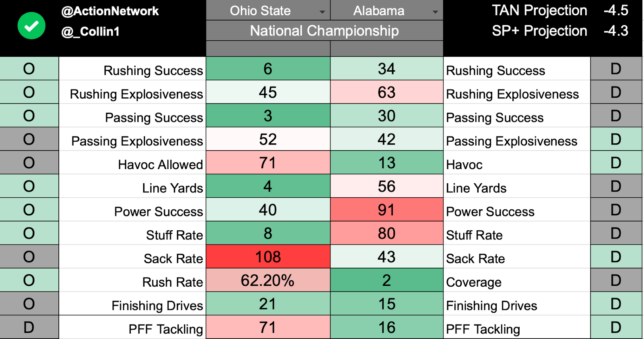This screenshot has width=644, height=339.
Task: Select the SP+ Projection -4.3 value
Action: 616,31
